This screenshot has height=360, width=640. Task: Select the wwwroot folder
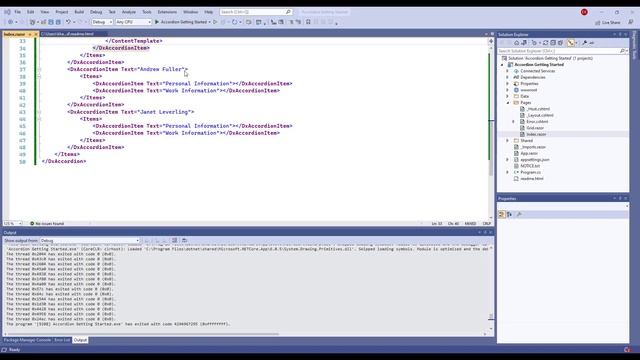click(x=529, y=90)
